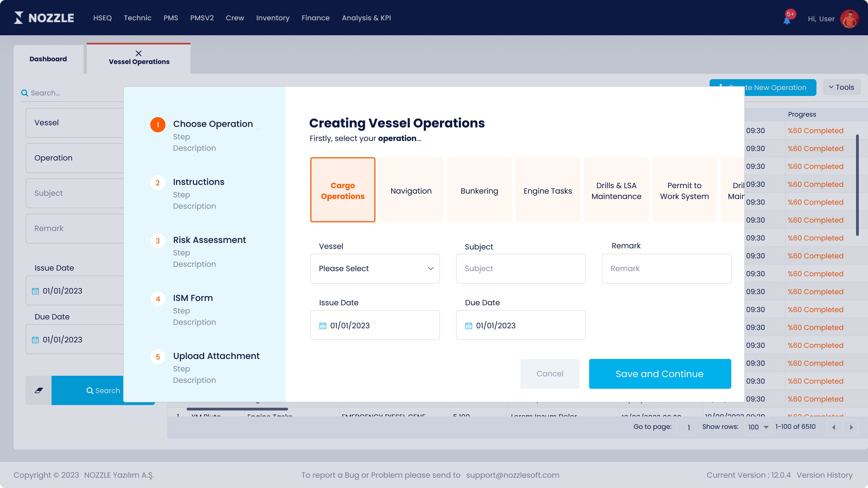Open the sidebar Vessel filter

click(75, 123)
